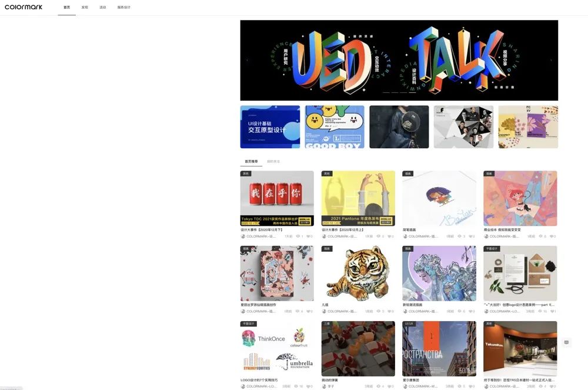Screen dimensions: 588x390
Task: Switch to the 我的关注 feed tab
Action: click(273, 162)
